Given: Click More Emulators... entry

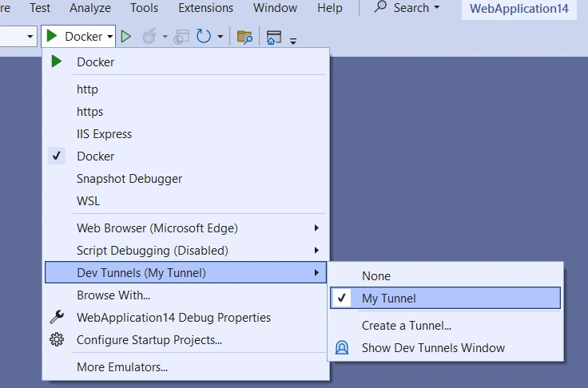Looking at the screenshot, I should coord(185,367).
